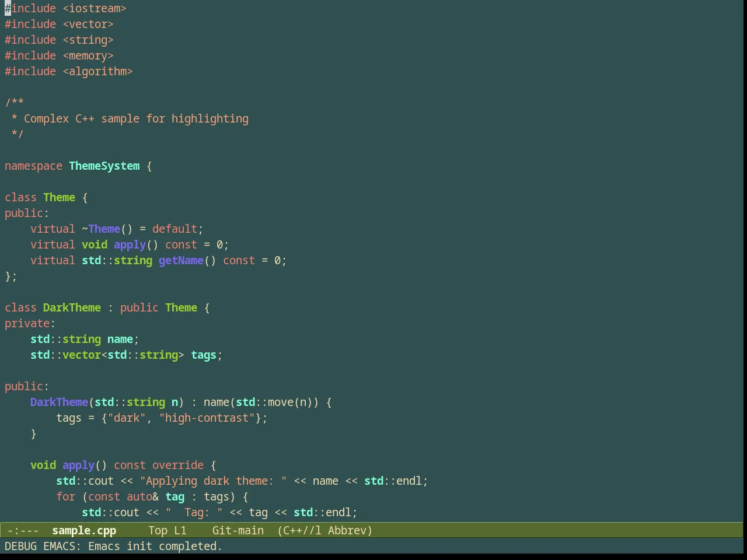Click 'default' keyword in destructor line

pos(174,229)
